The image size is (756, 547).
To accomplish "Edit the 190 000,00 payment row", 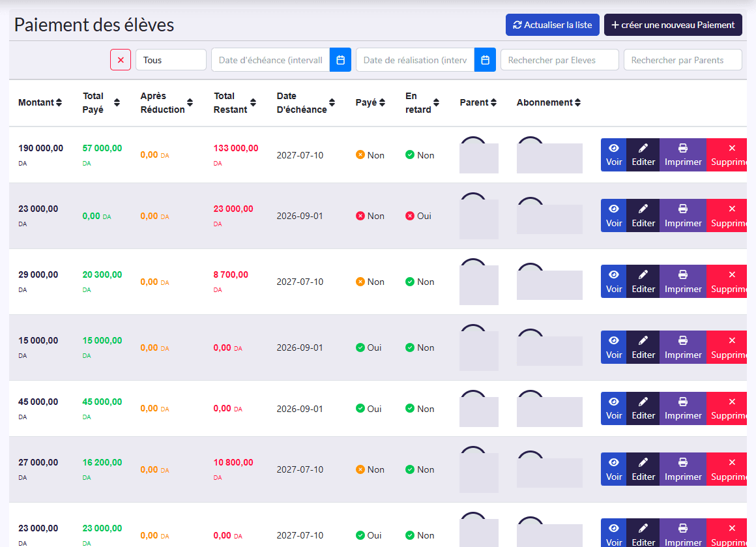I will pyautogui.click(x=643, y=155).
